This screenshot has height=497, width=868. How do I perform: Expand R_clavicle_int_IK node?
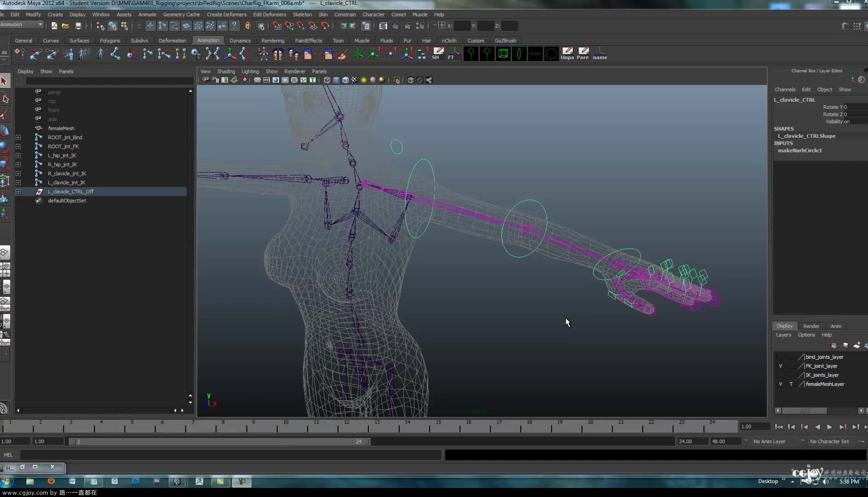[x=18, y=173]
